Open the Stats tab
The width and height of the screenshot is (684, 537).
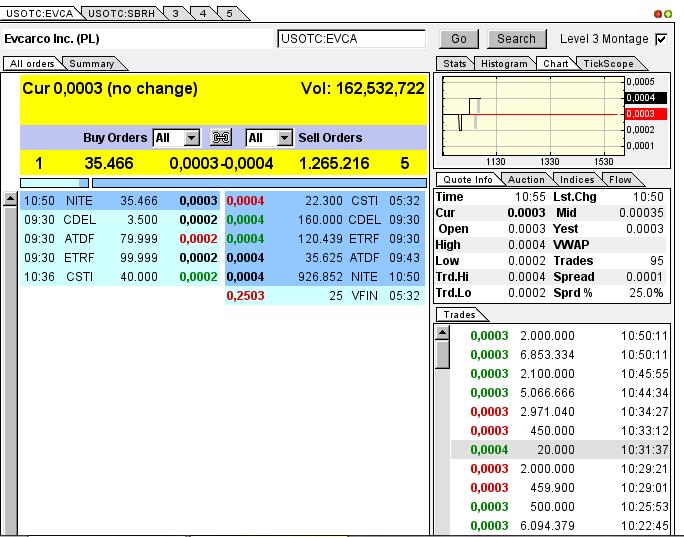pyautogui.click(x=455, y=64)
